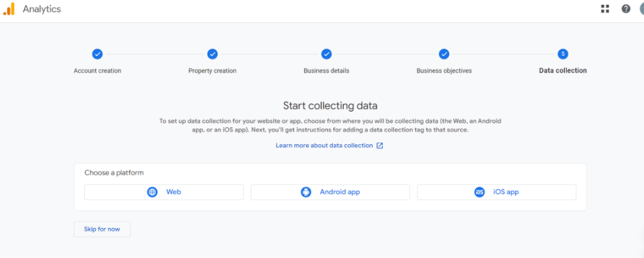The height and width of the screenshot is (258, 644).
Task: Click the Analytics title text
Action: click(42, 9)
